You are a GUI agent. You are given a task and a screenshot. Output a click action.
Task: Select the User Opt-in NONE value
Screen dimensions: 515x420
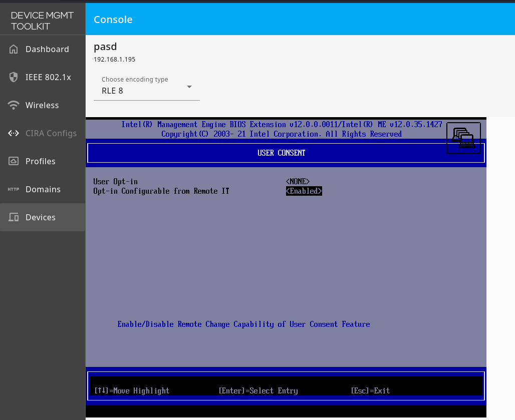298,182
